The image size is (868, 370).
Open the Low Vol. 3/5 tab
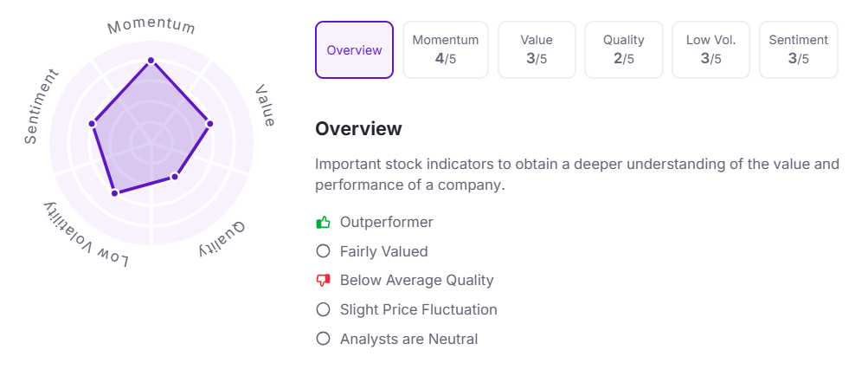pos(710,50)
